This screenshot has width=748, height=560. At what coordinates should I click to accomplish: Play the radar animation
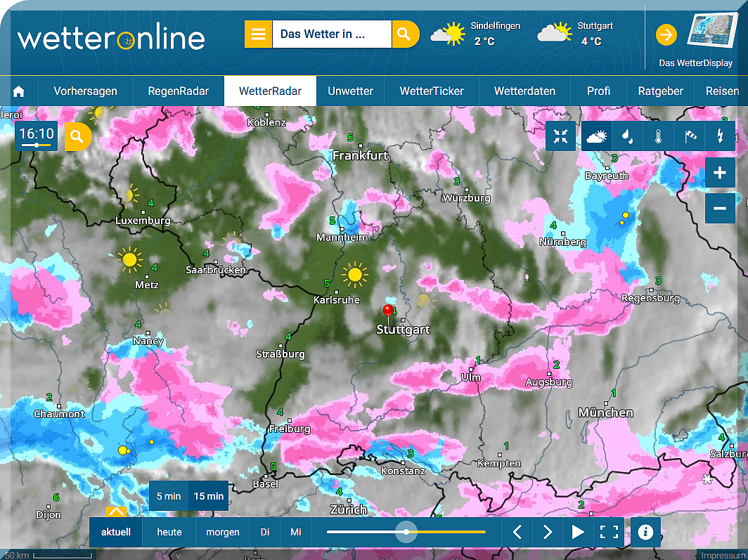click(578, 532)
